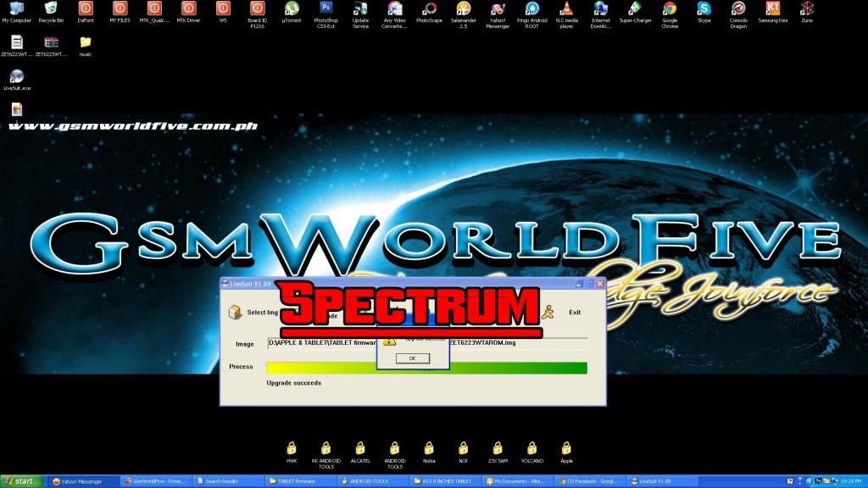Select the Zune desktop shortcut
The image size is (868, 488).
click(807, 12)
